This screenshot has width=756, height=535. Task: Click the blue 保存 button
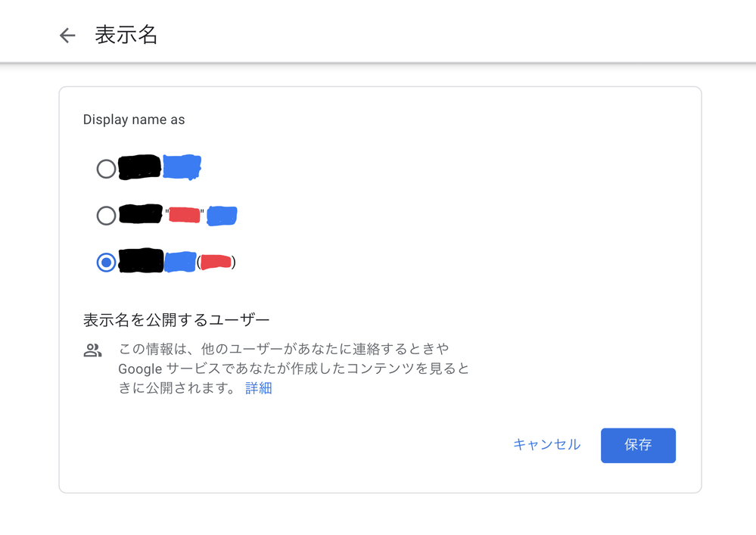[x=638, y=445]
